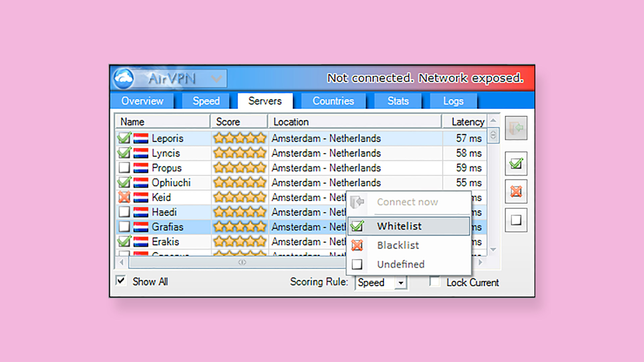Choose Connect now in context menu
644x362 pixels.
(409, 202)
